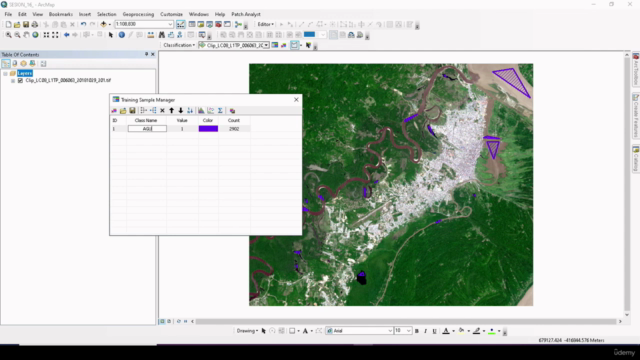Image resolution: width=640 pixels, height=360 pixels.
Task: Delete selected class with X icon
Action: click(162, 111)
